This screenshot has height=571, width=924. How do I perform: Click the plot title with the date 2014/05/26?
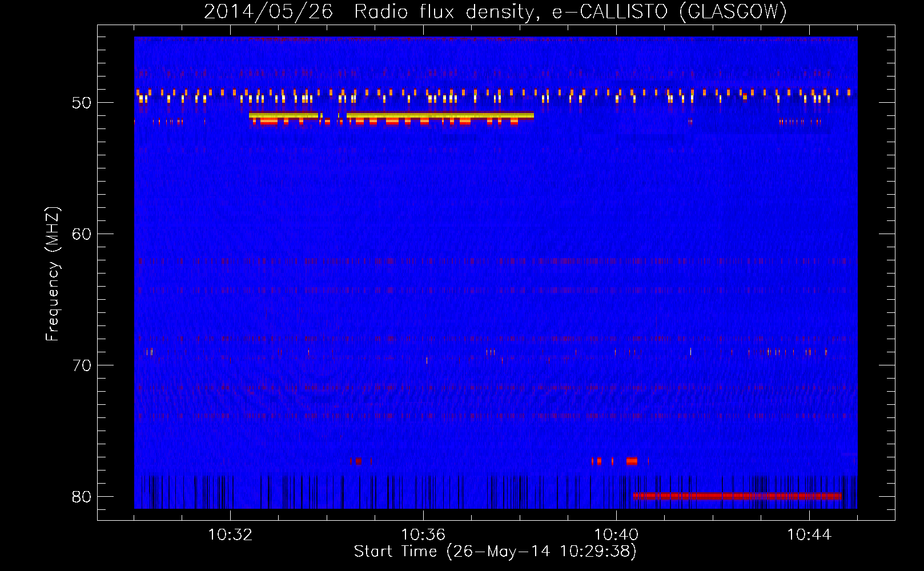495,11
